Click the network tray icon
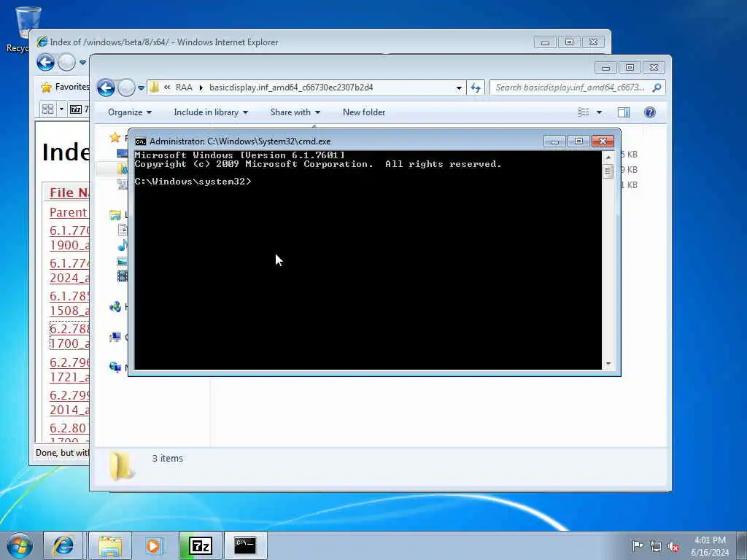Image resolution: width=747 pixels, height=560 pixels. tap(656, 546)
